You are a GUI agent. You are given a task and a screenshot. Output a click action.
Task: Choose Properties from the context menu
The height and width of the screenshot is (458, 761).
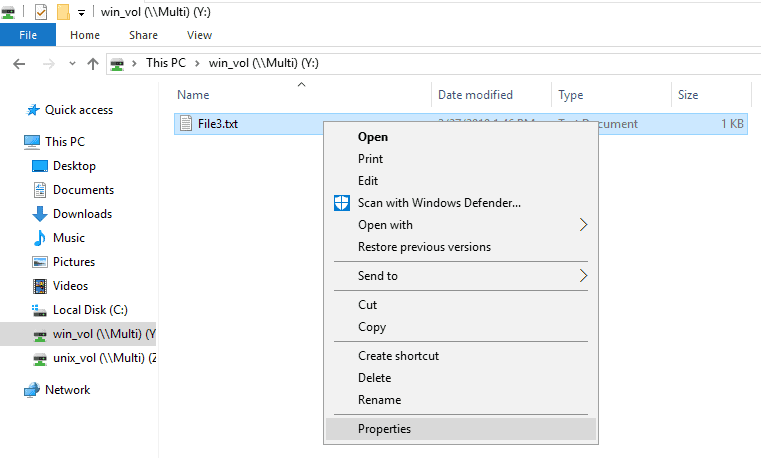384,429
